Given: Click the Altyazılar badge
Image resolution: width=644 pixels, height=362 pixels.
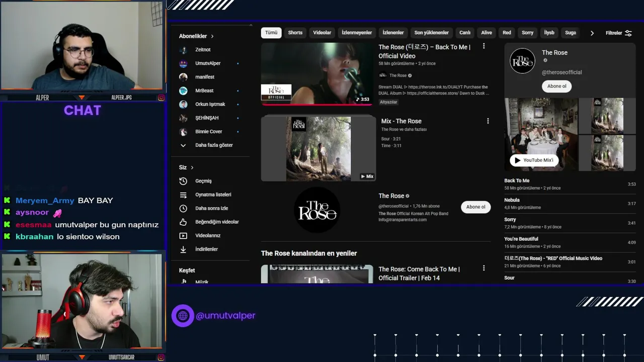Looking at the screenshot, I should [x=388, y=102].
